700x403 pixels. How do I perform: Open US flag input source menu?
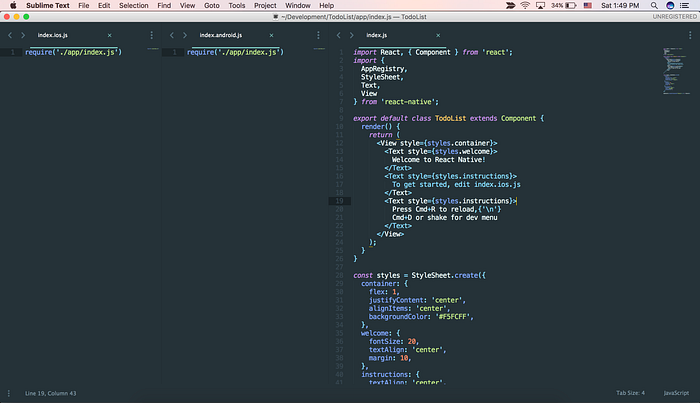[x=588, y=5]
